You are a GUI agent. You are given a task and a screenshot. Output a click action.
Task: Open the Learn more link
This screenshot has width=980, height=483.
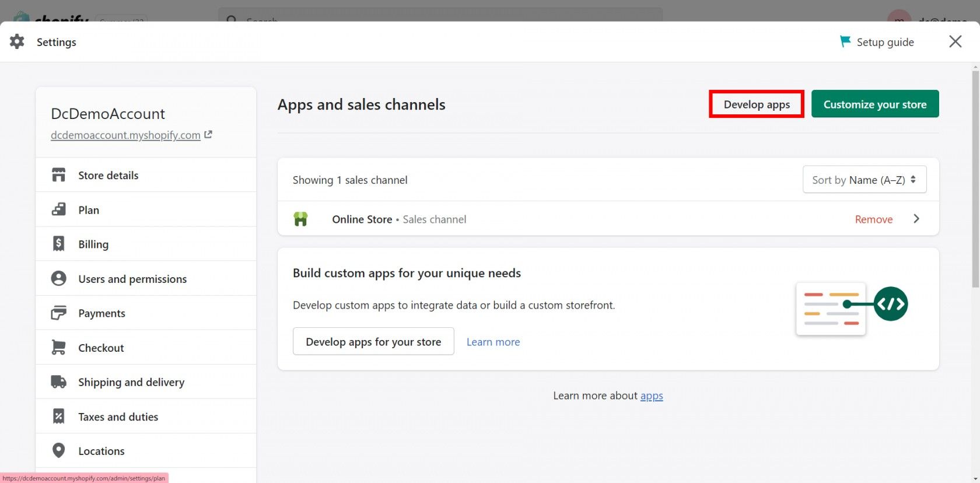493,342
